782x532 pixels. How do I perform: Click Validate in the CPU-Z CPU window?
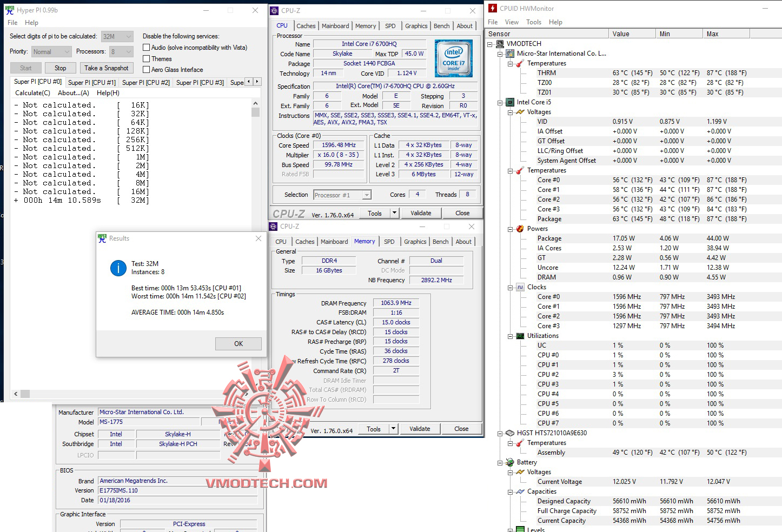(421, 213)
